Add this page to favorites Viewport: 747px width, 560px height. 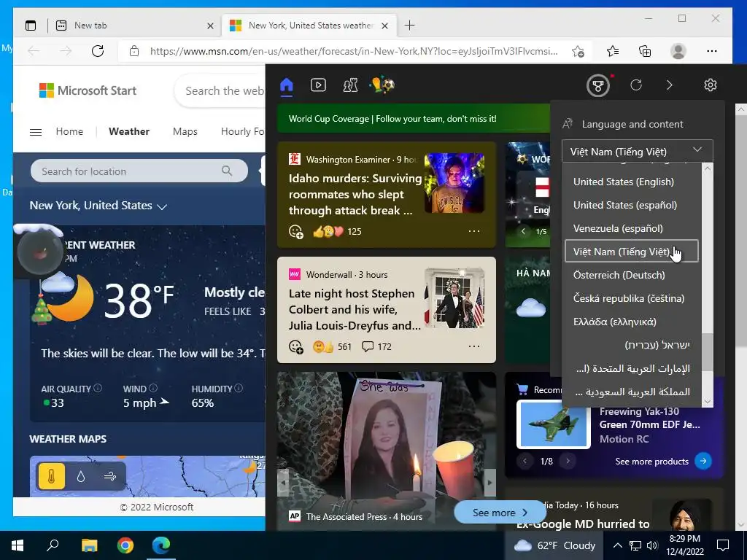(578, 51)
